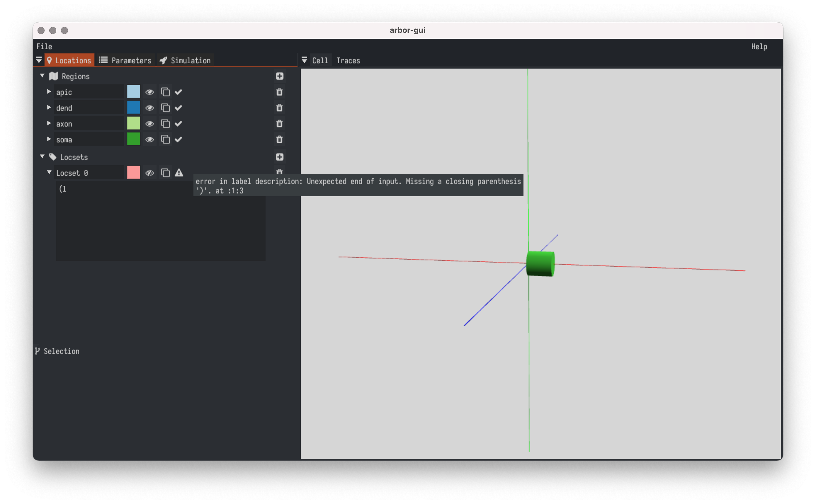Select the soma color swatch

click(133, 139)
